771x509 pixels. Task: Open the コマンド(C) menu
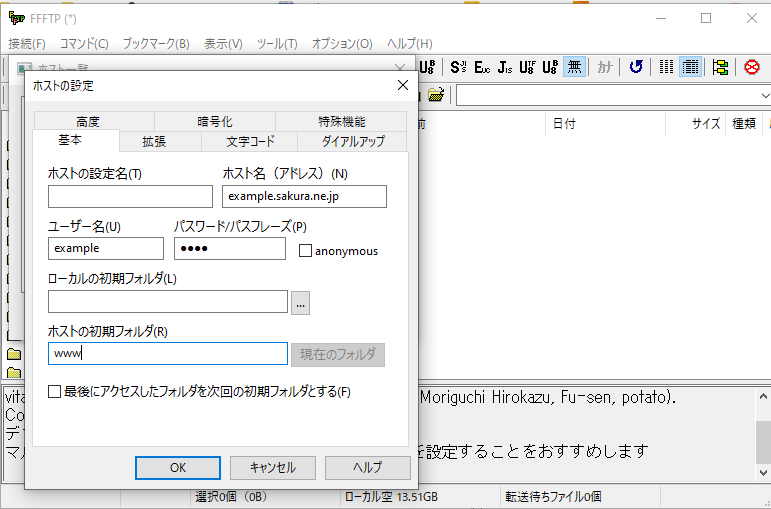(84, 44)
